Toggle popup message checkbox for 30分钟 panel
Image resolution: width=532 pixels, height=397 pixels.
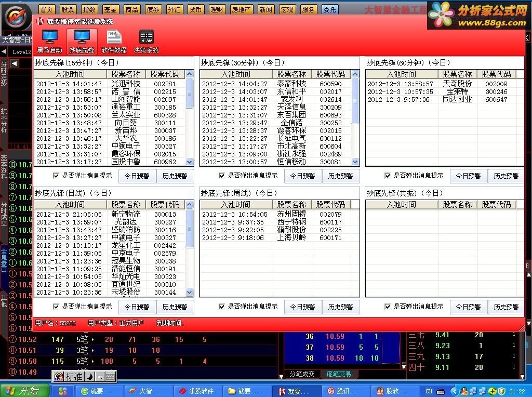(221, 176)
